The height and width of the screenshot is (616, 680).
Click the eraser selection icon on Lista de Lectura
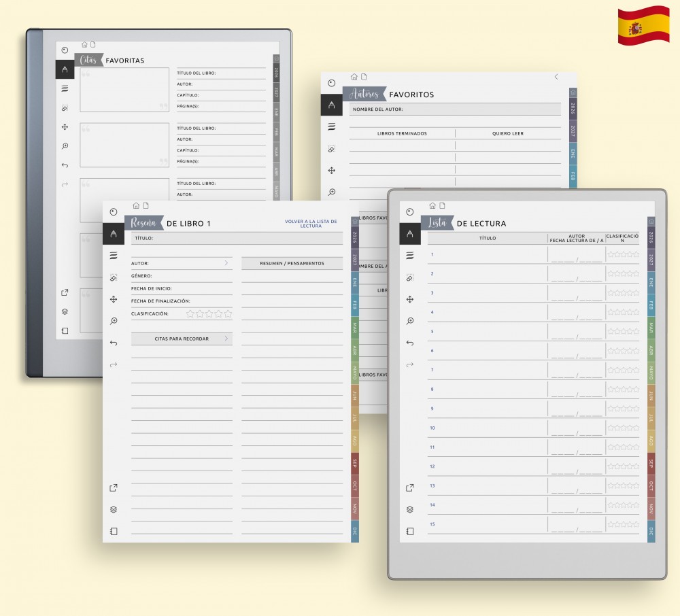click(409, 277)
